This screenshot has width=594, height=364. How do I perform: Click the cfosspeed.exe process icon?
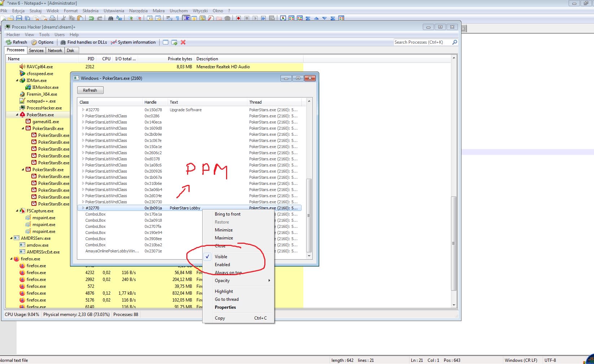(22, 74)
